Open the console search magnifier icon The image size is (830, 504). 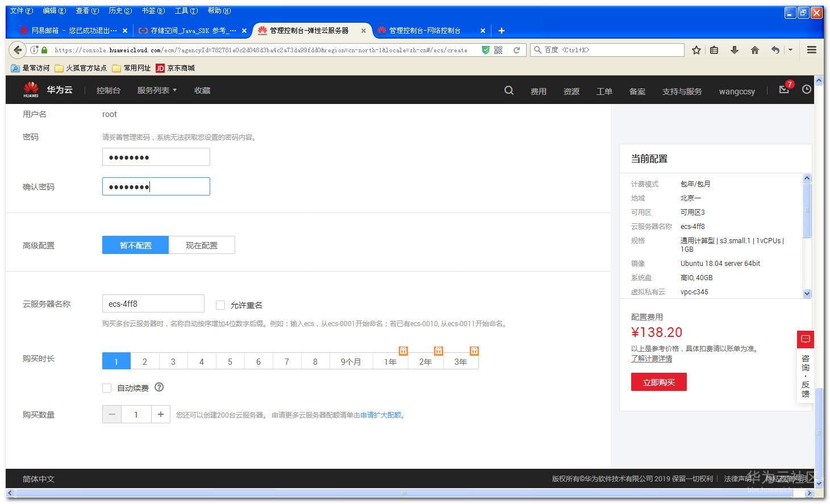(509, 90)
